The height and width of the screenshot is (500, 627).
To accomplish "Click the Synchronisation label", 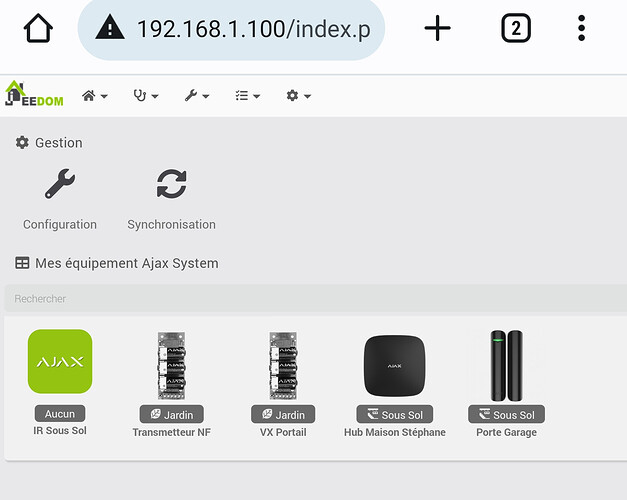I will point(172,224).
